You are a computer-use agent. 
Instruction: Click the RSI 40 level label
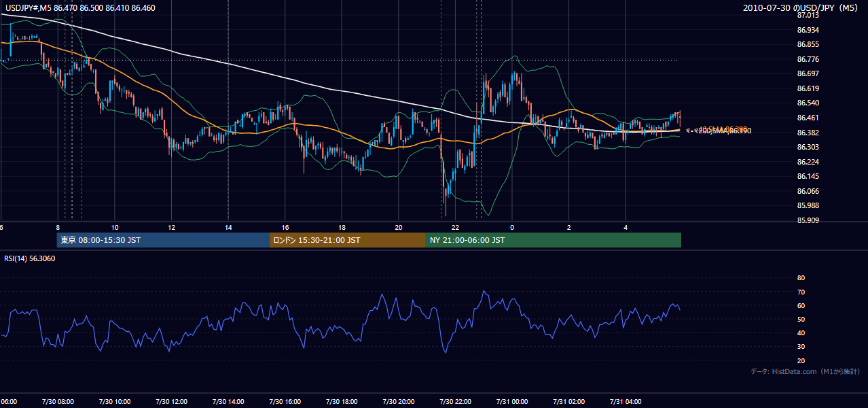[801, 333]
